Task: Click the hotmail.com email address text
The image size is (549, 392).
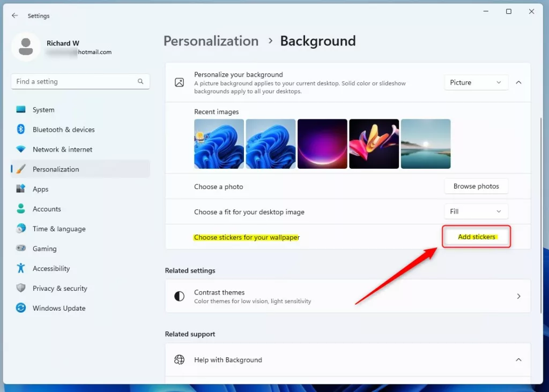Action: click(x=94, y=52)
